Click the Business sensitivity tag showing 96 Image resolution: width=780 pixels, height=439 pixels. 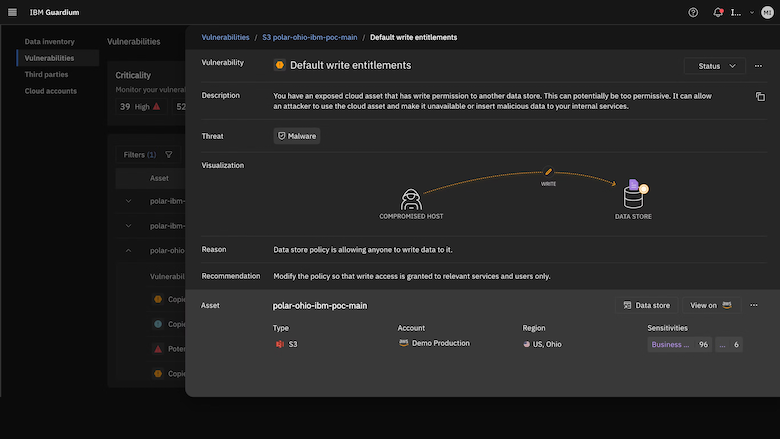pyautogui.click(x=680, y=344)
